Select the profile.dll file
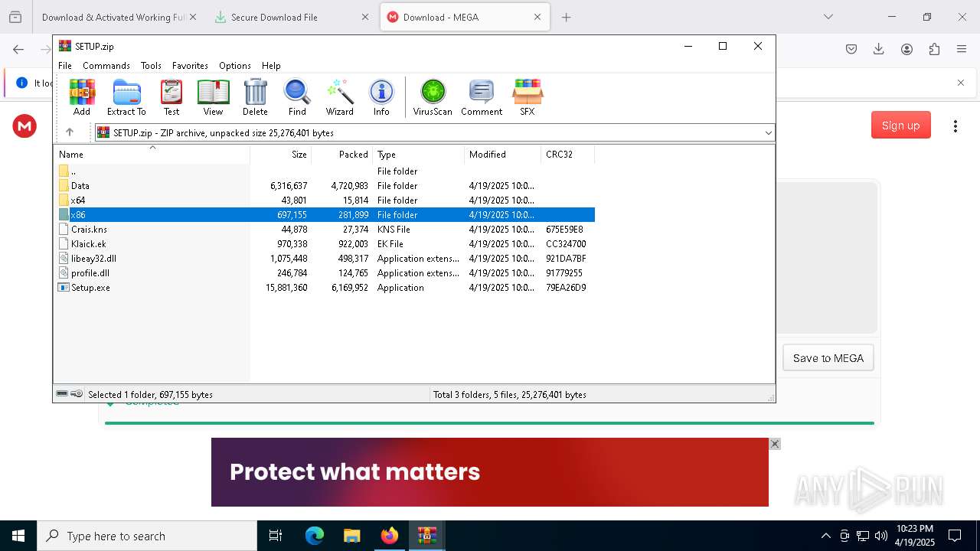The image size is (980, 551). click(325, 273)
